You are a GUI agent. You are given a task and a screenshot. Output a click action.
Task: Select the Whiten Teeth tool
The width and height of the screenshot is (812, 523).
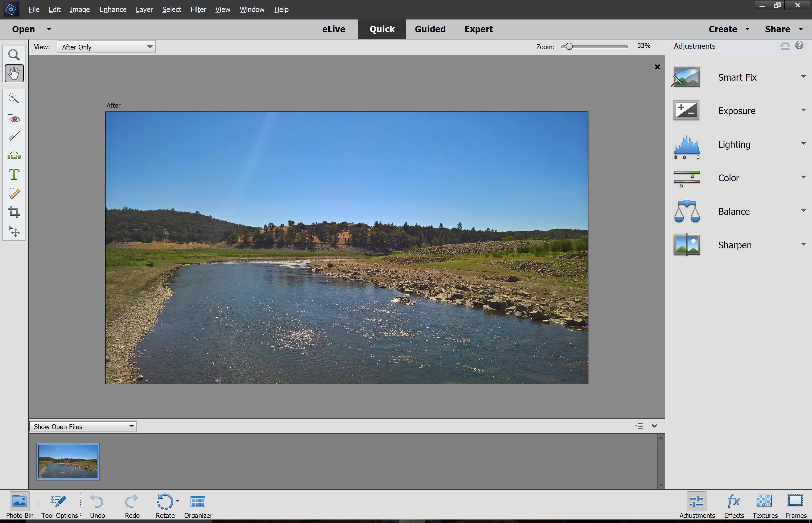[14, 137]
